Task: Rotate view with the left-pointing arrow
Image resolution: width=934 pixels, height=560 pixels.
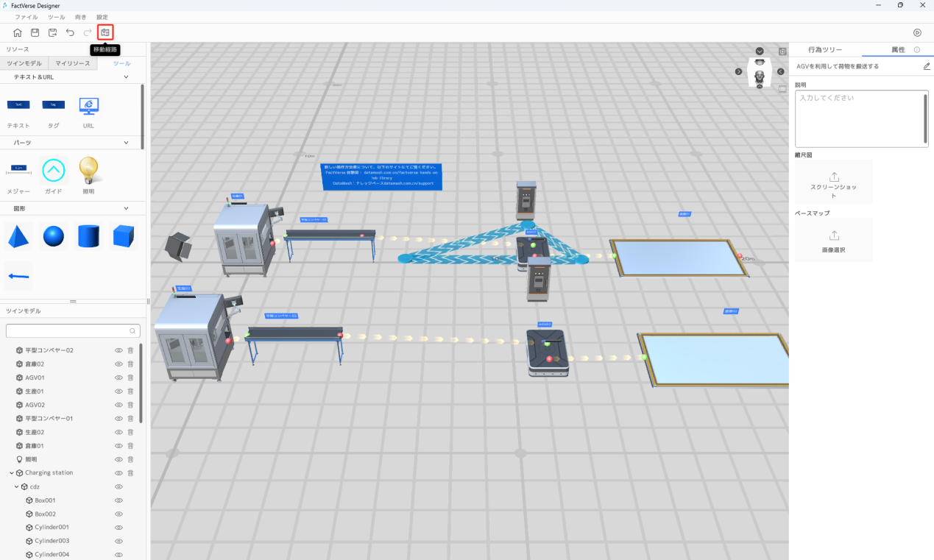Action: tap(781, 71)
